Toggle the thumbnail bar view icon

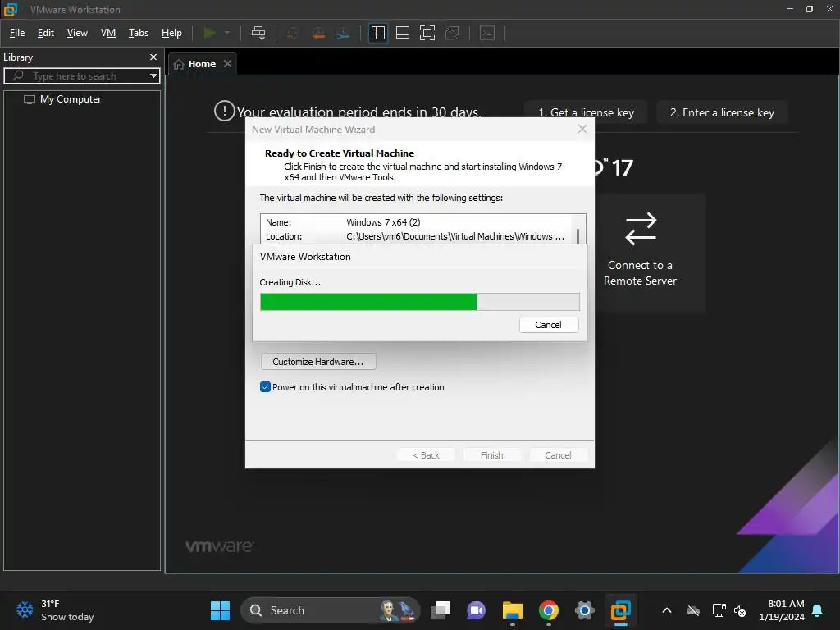(402, 33)
